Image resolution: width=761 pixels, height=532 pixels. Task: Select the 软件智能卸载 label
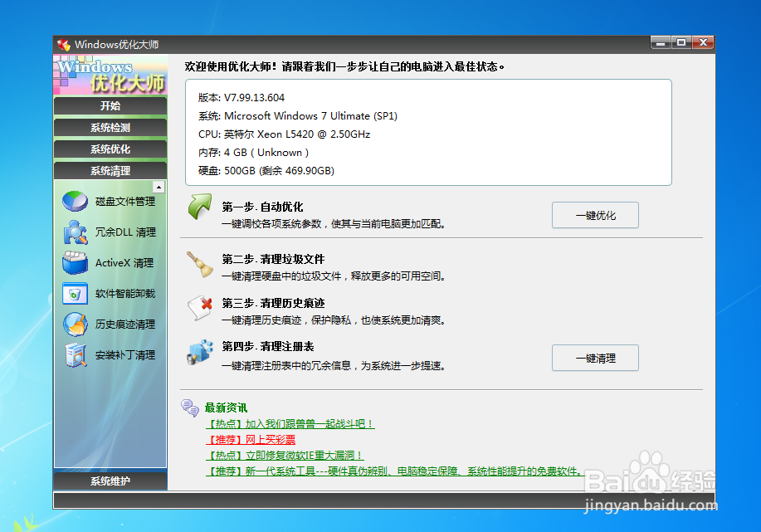[125, 294]
